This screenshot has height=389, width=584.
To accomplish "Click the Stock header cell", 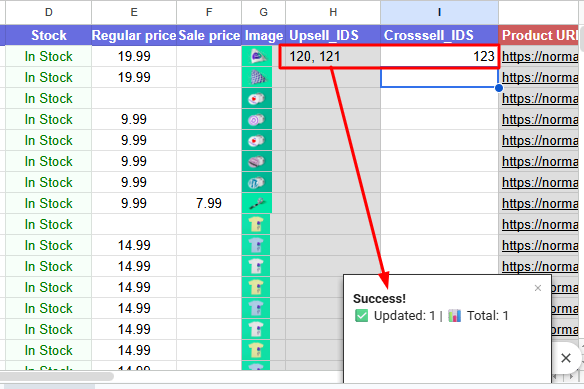I will pos(48,35).
